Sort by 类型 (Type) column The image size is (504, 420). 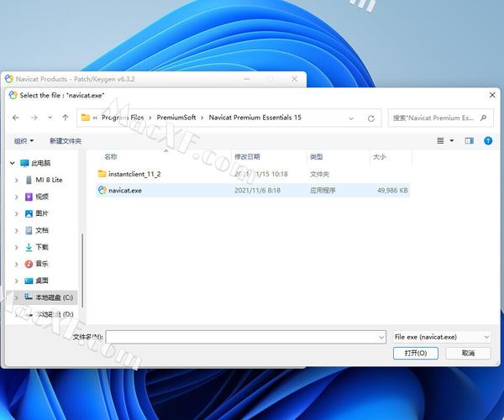point(317,157)
